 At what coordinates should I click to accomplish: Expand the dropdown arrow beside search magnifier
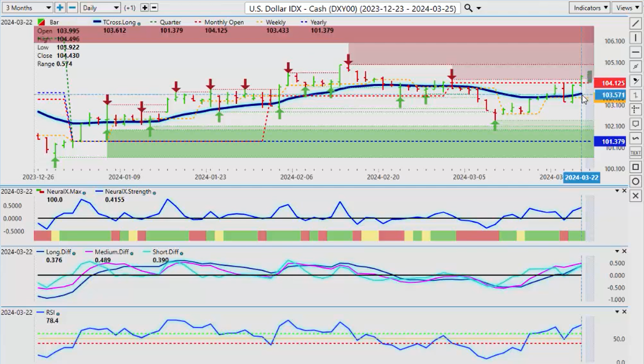pos(479,8)
